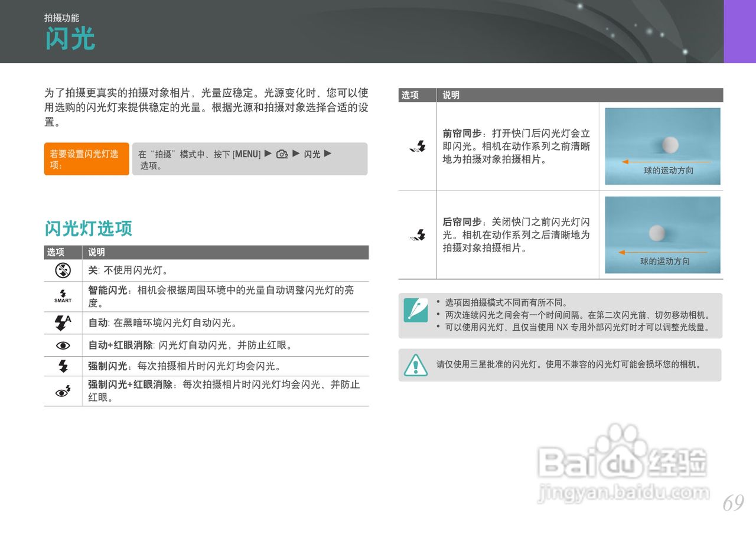This screenshot has width=756, height=535.
Task: Click the orange 若要设置闪光灯选项 box
Action: click(x=86, y=159)
